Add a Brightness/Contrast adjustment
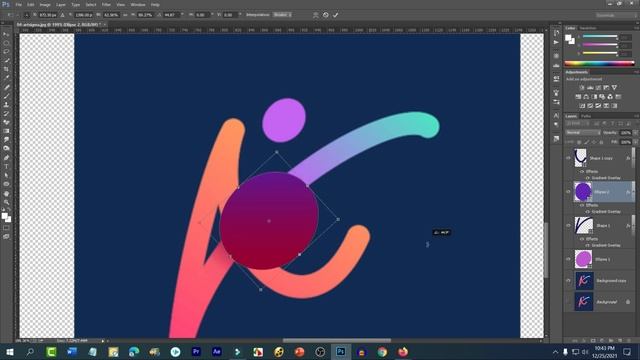This screenshot has height=360, width=640. [x=582, y=87]
